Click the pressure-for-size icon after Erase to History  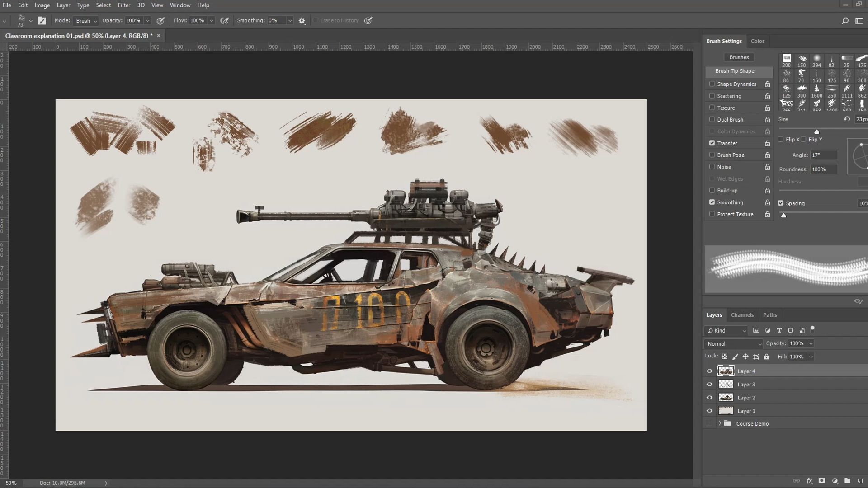pyautogui.click(x=368, y=20)
